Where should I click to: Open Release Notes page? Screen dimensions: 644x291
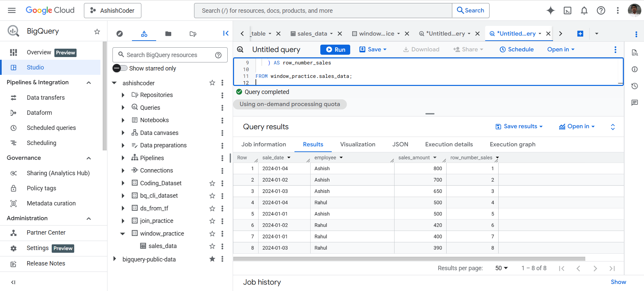tap(46, 263)
